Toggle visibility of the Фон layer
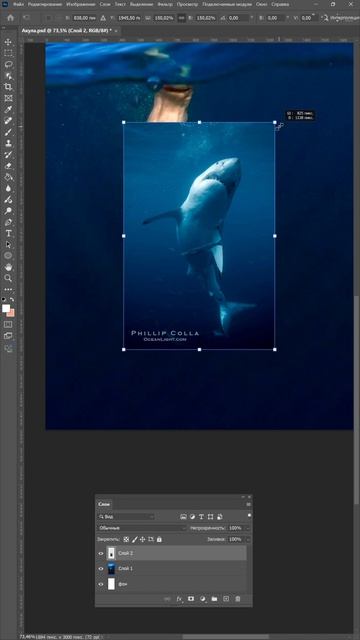360x640 pixels. pos(101,584)
